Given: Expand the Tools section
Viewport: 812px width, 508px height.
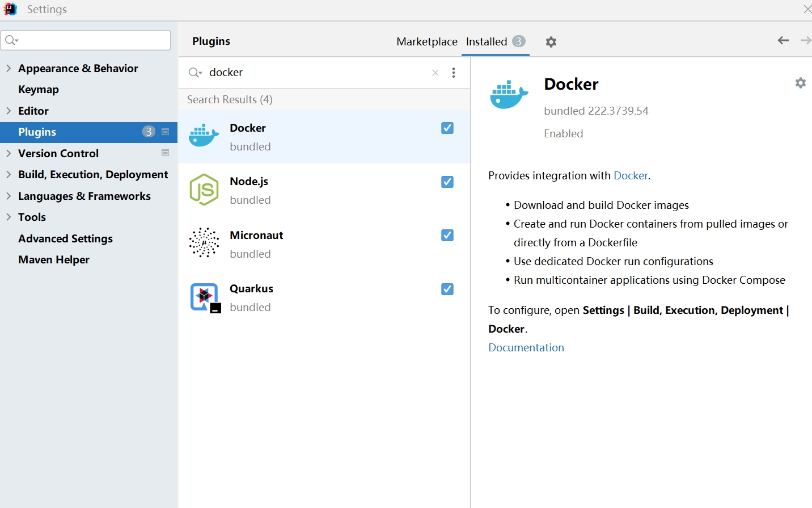Looking at the screenshot, I should point(9,217).
